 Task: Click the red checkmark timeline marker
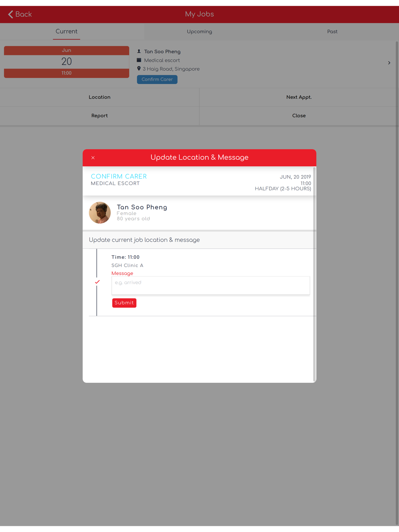point(97,282)
